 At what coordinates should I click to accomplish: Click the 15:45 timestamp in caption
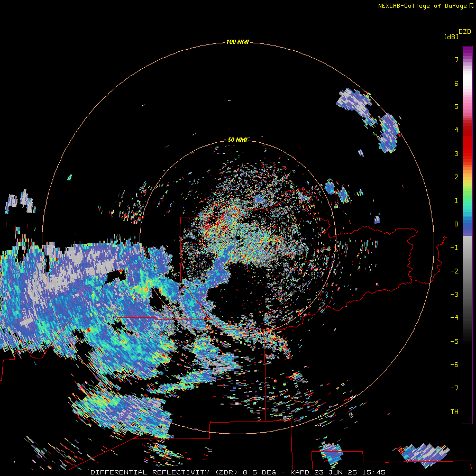pos(375,472)
